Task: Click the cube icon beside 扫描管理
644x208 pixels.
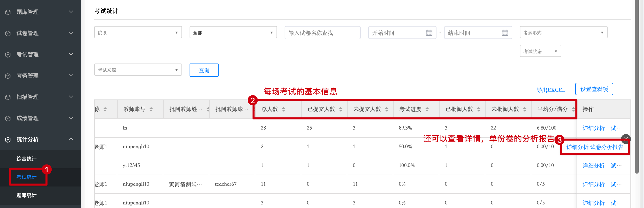Action: pos(8,97)
